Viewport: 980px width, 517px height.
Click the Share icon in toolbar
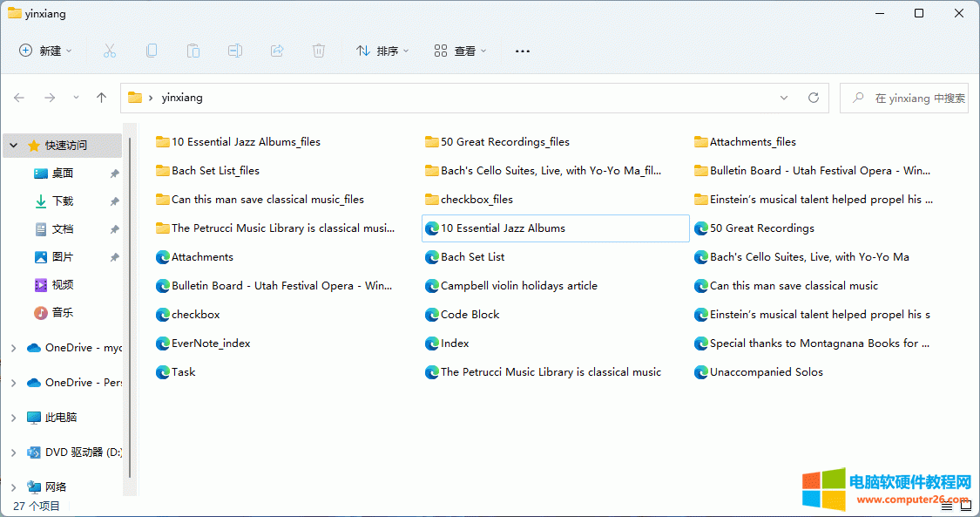pyautogui.click(x=277, y=51)
